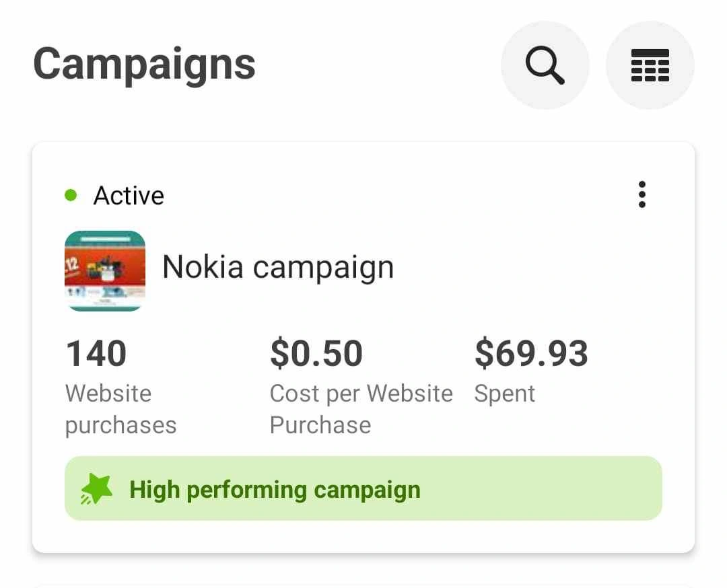Click the green Active status dot

71,196
